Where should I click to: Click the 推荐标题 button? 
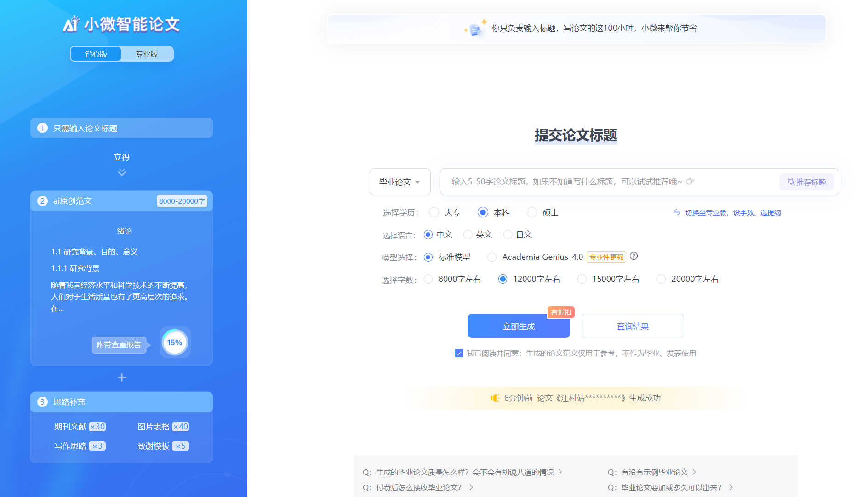coord(806,182)
